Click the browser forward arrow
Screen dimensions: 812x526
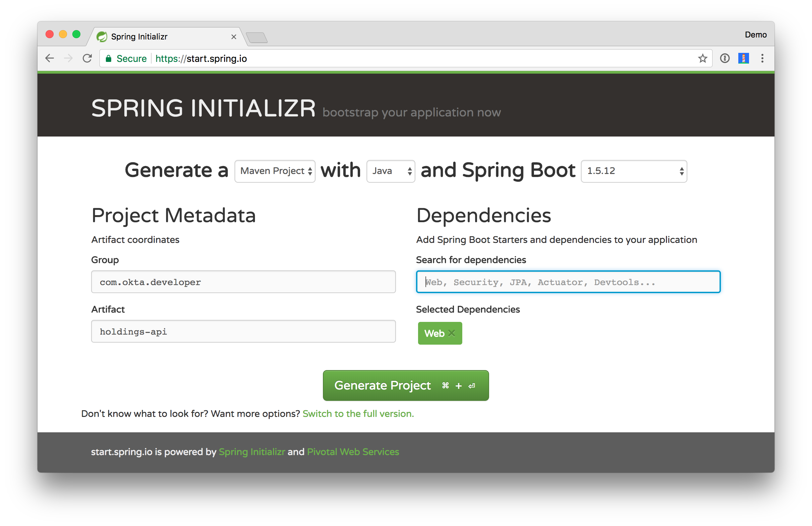pyautogui.click(x=69, y=58)
